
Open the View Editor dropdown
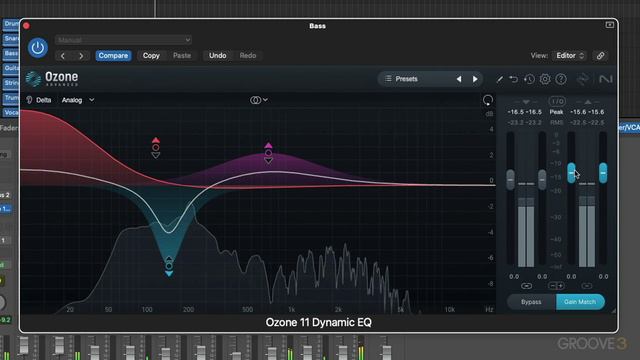pos(570,56)
